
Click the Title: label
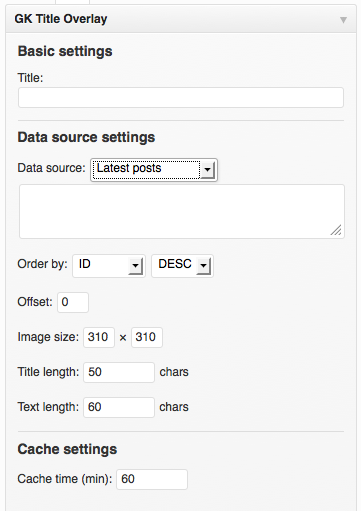tap(30, 78)
